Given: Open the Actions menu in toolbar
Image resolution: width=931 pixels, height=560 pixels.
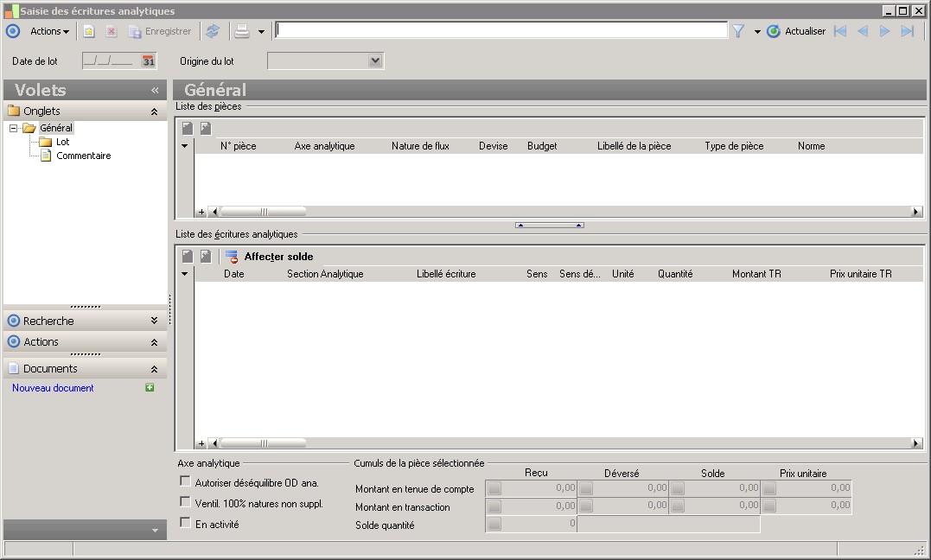Looking at the screenshot, I should point(49,31).
